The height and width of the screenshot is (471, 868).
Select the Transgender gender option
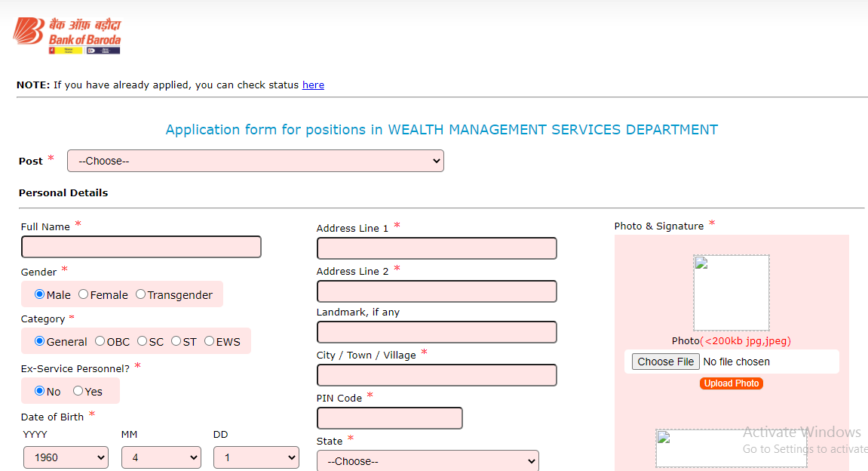141,294
